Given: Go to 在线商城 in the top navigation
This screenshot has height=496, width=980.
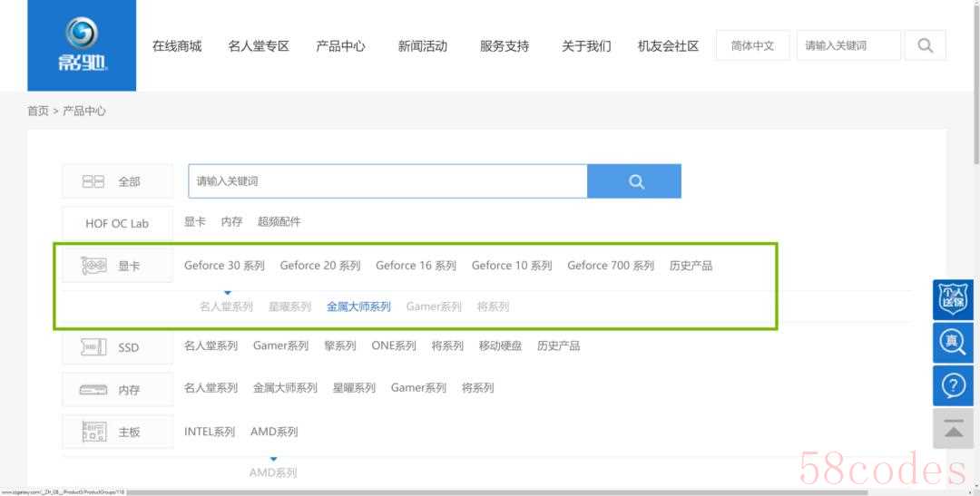Looking at the screenshot, I should [177, 45].
